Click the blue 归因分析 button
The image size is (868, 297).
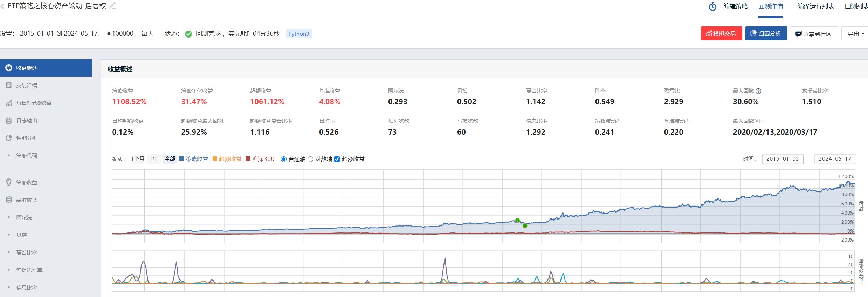[x=766, y=34]
